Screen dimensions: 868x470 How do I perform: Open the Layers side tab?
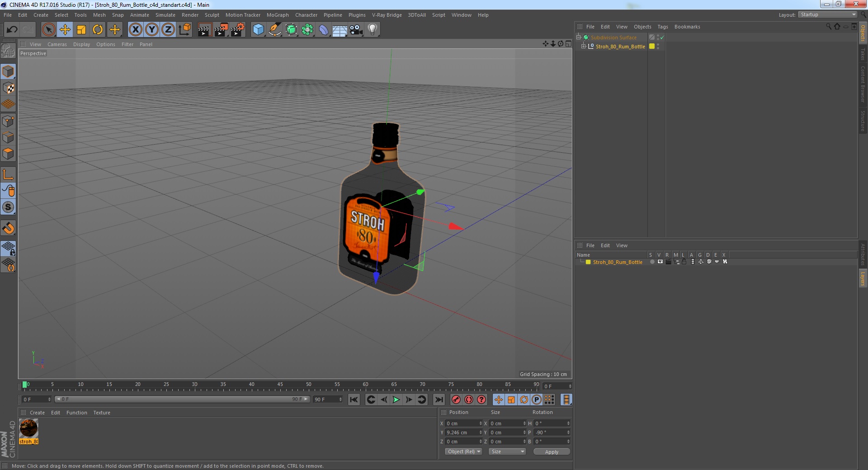(x=863, y=278)
